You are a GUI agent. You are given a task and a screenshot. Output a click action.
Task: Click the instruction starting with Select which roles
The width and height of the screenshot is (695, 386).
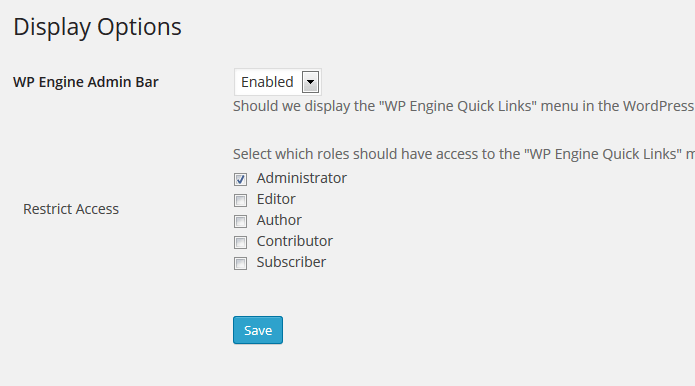(x=464, y=154)
